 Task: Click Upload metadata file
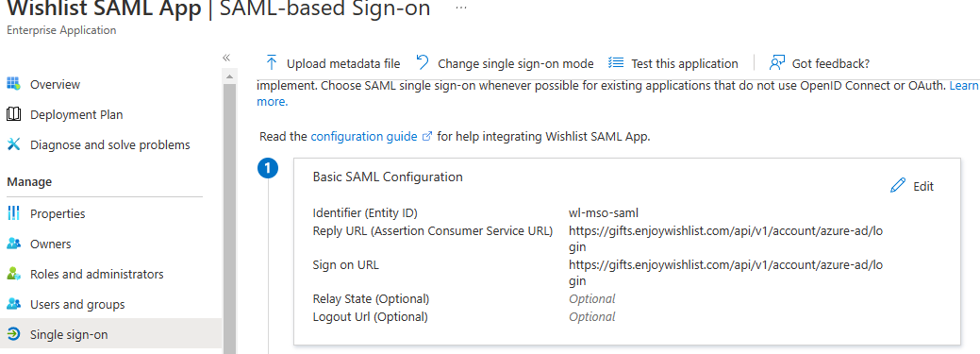333,63
